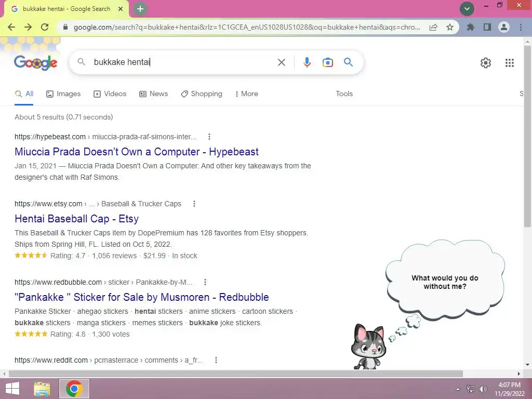Click inside the Google search field
The image size is (532, 399).
pos(183,62)
